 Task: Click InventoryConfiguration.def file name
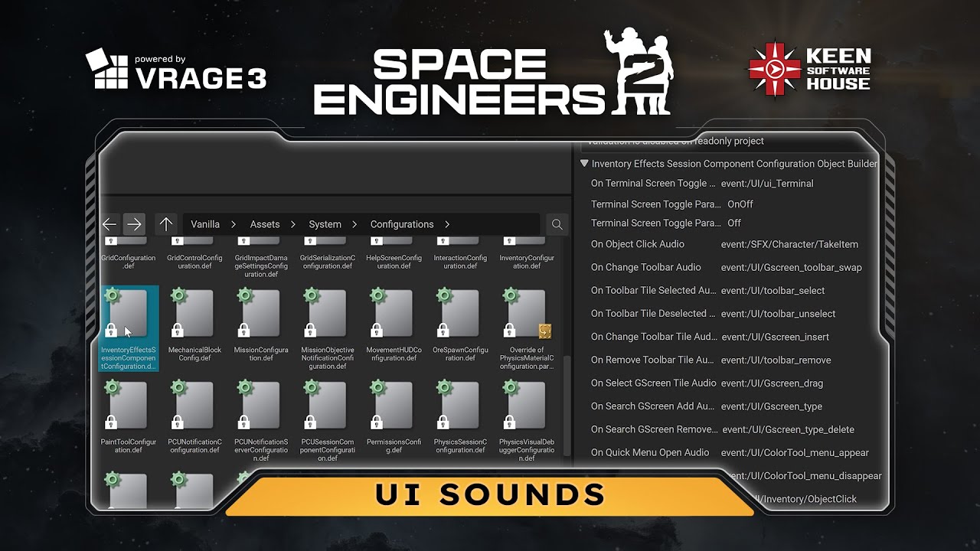point(527,262)
